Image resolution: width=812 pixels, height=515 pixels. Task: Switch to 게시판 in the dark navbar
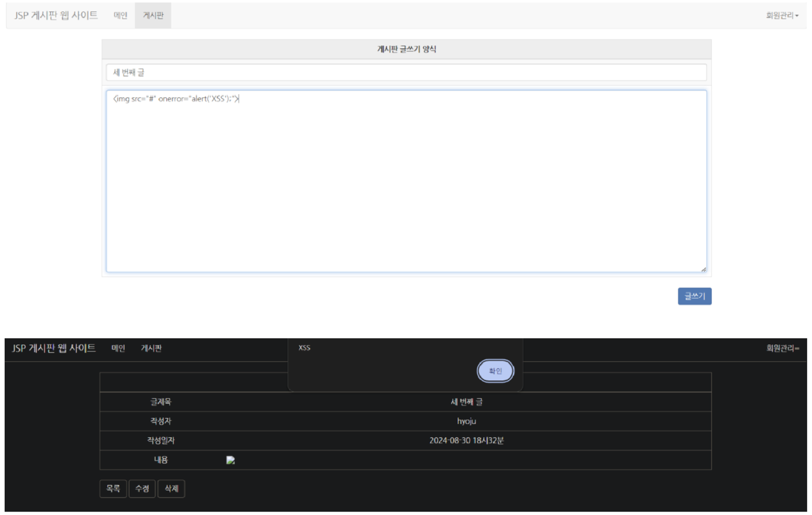click(151, 348)
